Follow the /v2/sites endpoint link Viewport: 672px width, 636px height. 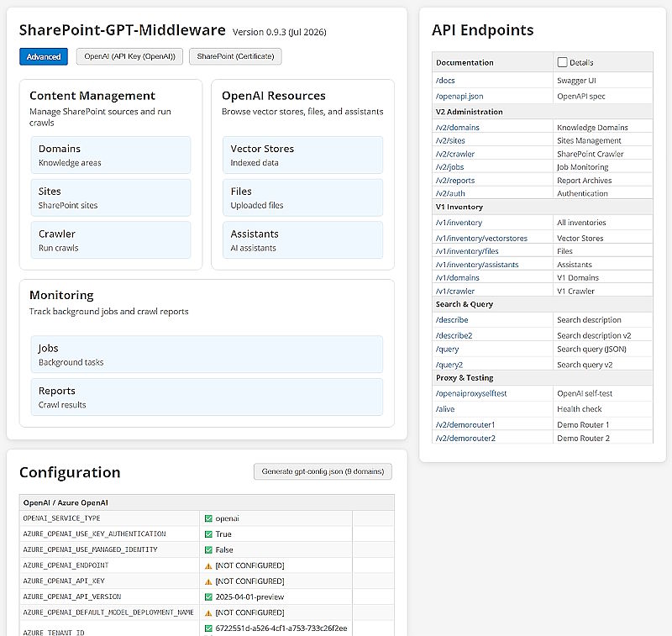tap(450, 140)
